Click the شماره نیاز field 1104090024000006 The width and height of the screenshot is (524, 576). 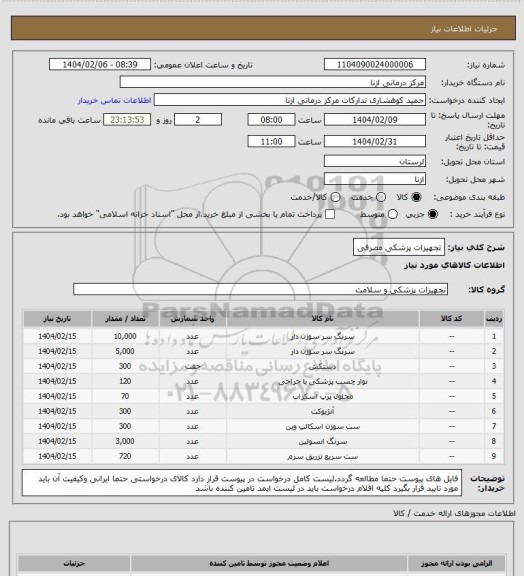(375, 64)
